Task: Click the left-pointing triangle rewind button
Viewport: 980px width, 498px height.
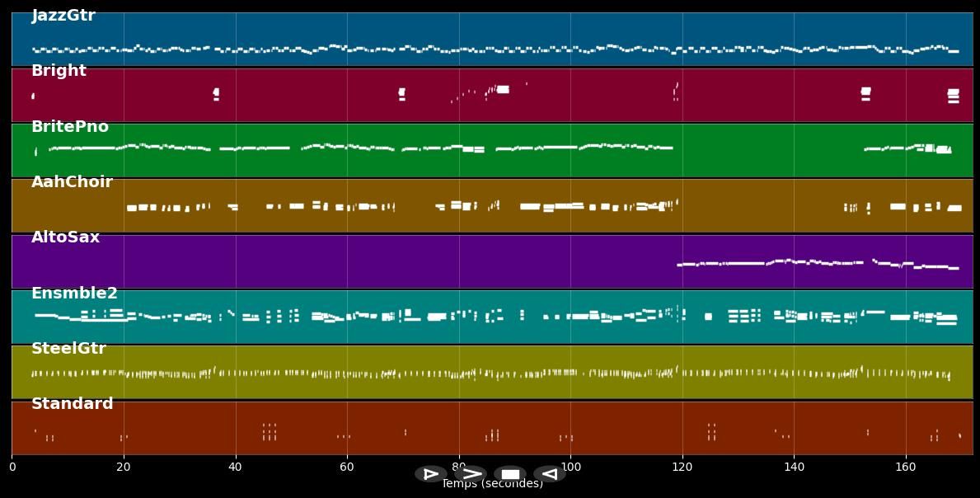Action: click(549, 474)
